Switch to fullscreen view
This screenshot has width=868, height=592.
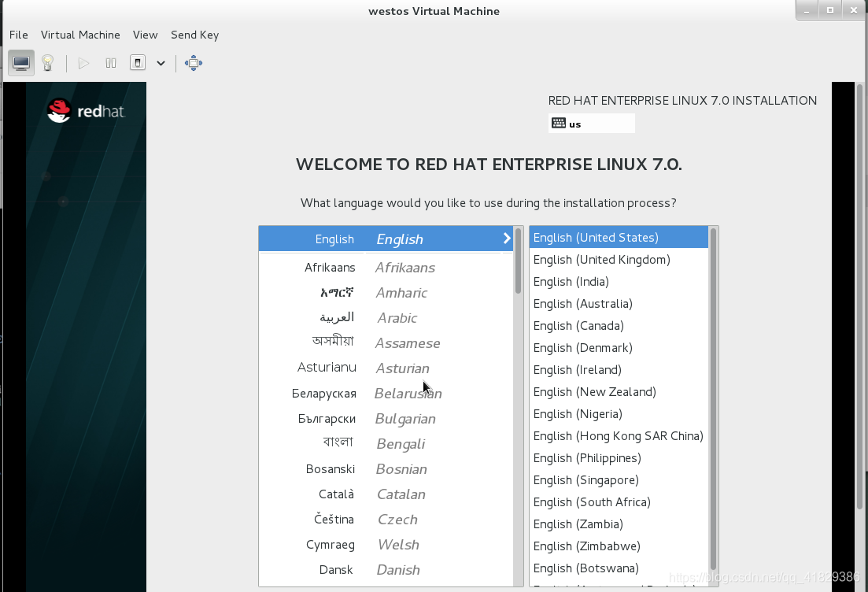194,63
